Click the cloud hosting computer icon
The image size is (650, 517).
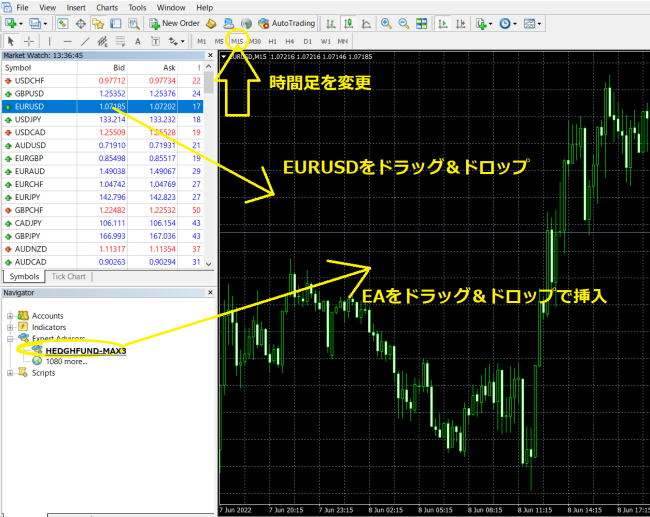pos(228,24)
